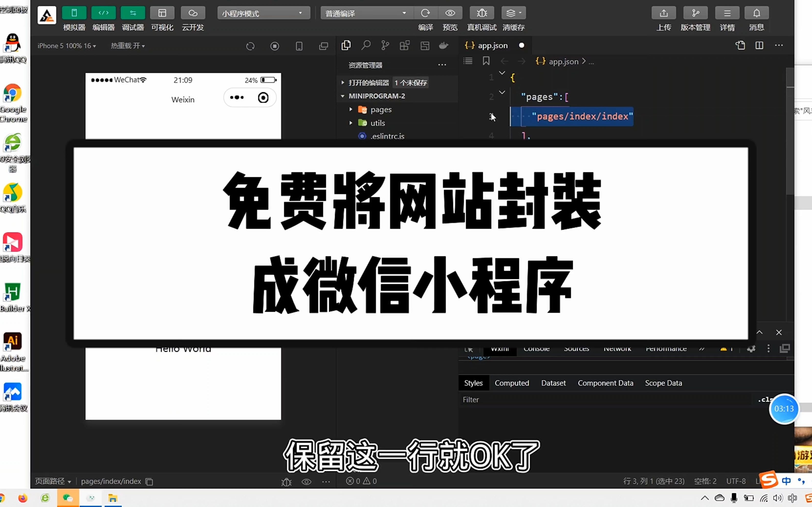Select the search icon in sidebar
Screen dimensions: 812x507
[x=366, y=45]
